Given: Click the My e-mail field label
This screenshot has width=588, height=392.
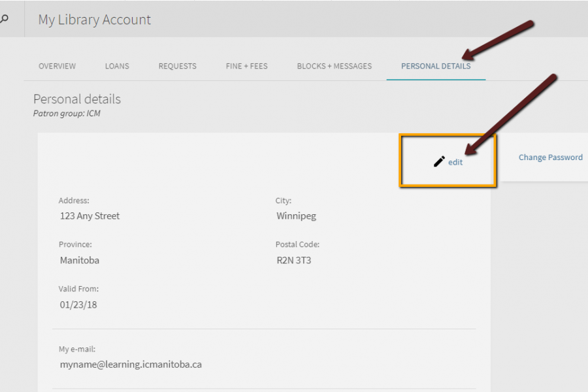Looking at the screenshot, I should (76, 350).
